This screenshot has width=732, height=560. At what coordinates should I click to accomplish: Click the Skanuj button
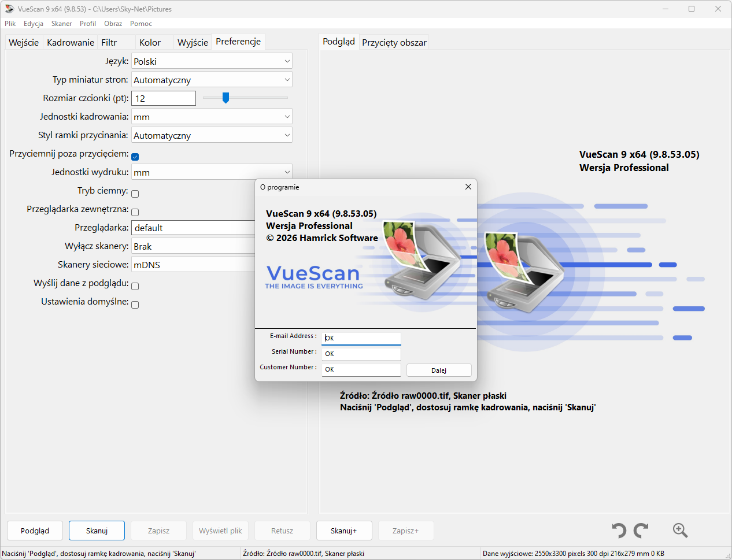tap(97, 531)
